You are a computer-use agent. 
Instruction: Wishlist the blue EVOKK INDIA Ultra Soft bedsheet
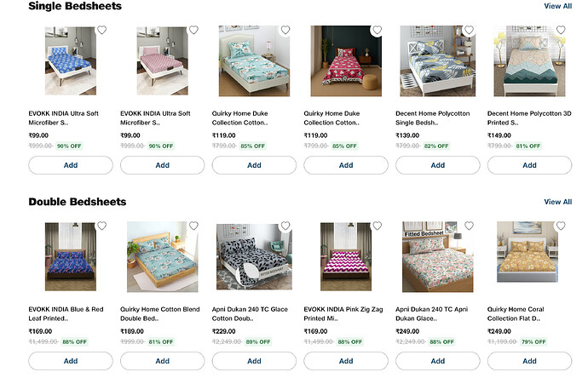click(x=101, y=30)
